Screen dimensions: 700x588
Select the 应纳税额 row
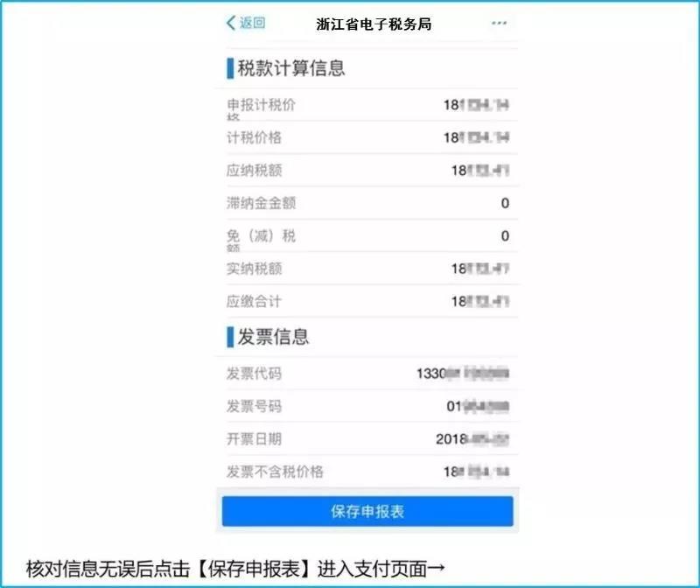click(x=367, y=171)
